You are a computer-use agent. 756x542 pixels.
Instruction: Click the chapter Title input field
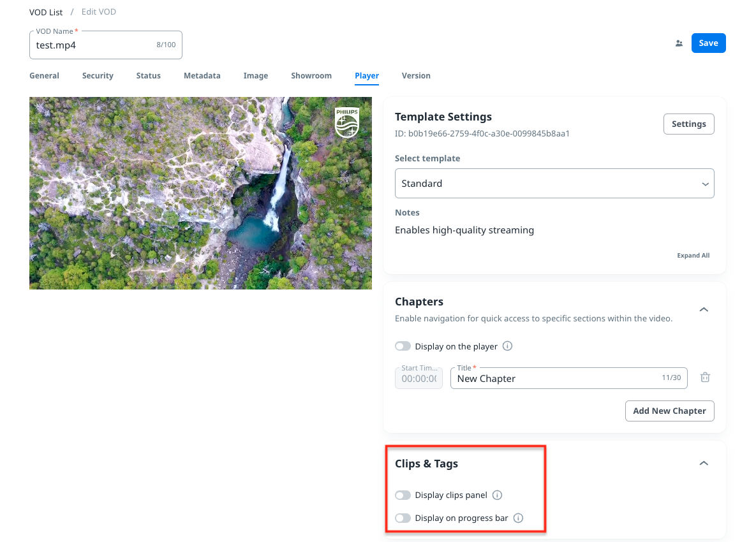click(x=555, y=379)
